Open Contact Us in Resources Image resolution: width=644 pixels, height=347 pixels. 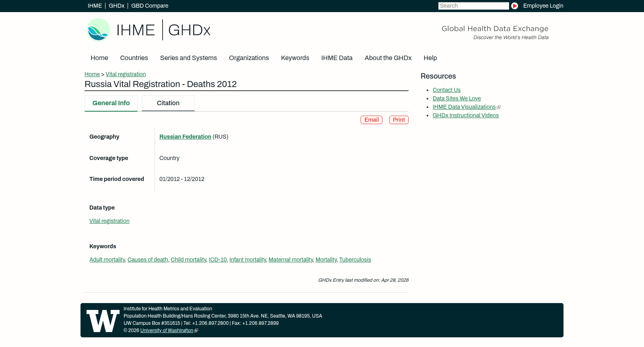(446, 90)
